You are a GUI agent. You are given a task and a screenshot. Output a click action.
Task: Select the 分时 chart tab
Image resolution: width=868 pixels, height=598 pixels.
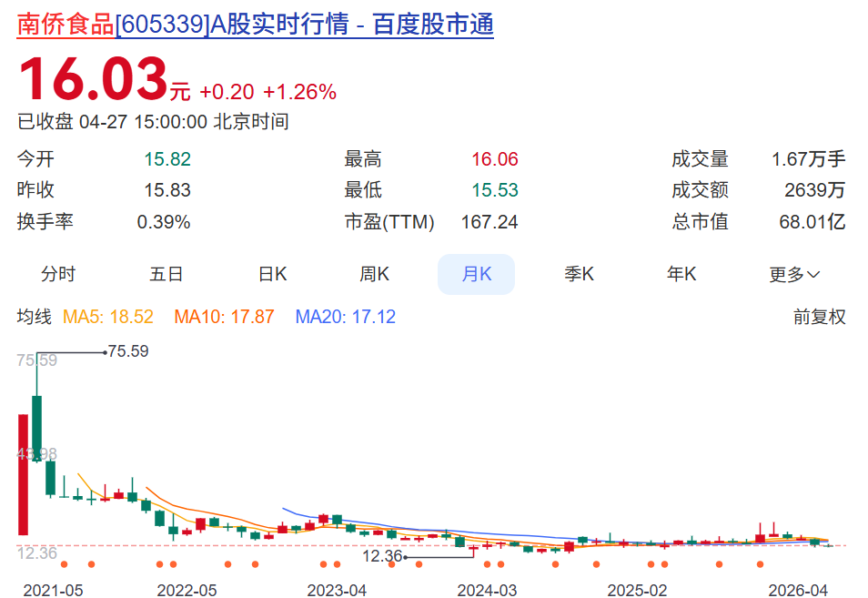click(x=58, y=274)
